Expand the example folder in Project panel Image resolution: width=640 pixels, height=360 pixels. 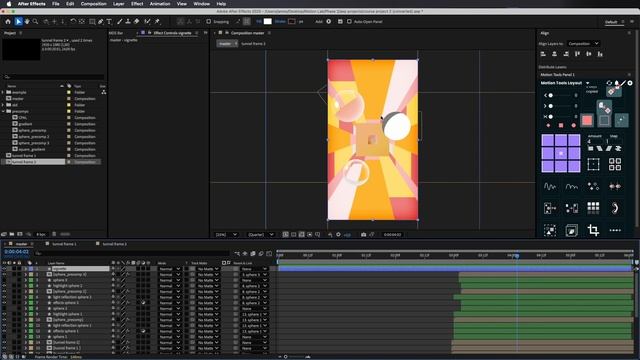point(3,92)
